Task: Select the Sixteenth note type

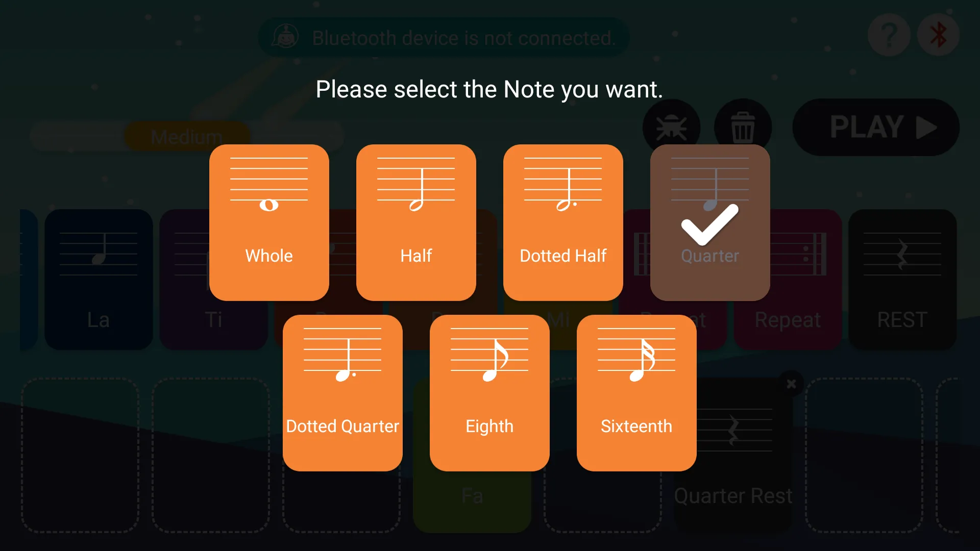Action: point(636,393)
